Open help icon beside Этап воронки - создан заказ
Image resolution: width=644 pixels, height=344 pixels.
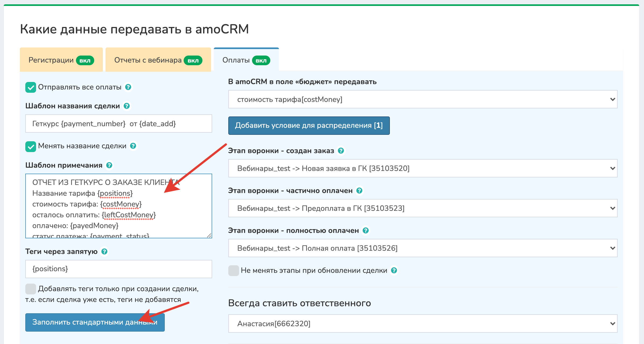click(341, 151)
